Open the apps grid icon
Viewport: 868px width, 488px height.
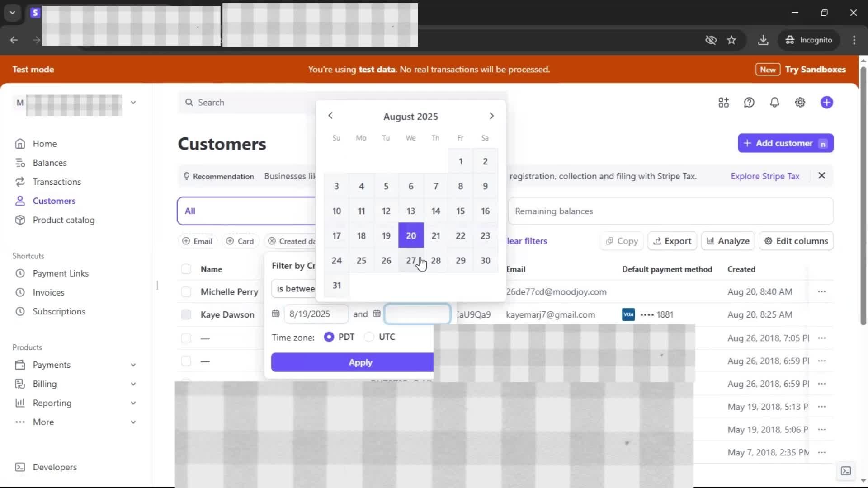(x=723, y=103)
